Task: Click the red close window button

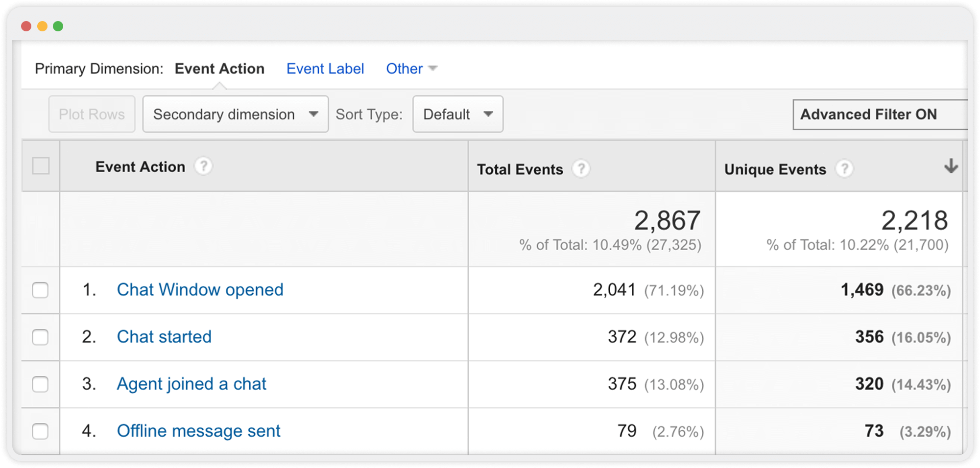Action: (x=26, y=26)
